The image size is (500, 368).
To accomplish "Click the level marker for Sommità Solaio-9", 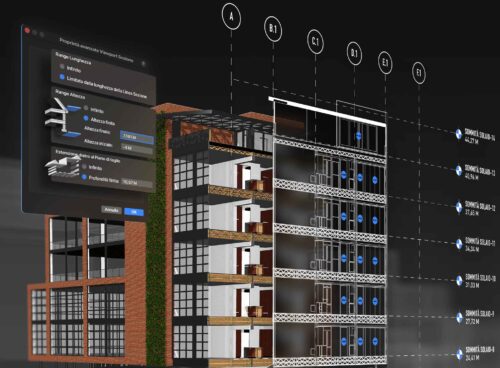I will (460, 317).
